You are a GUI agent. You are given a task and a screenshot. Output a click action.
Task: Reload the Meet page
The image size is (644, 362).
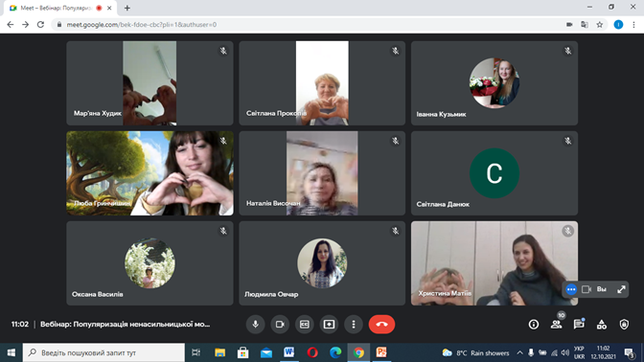pos(40,25)
